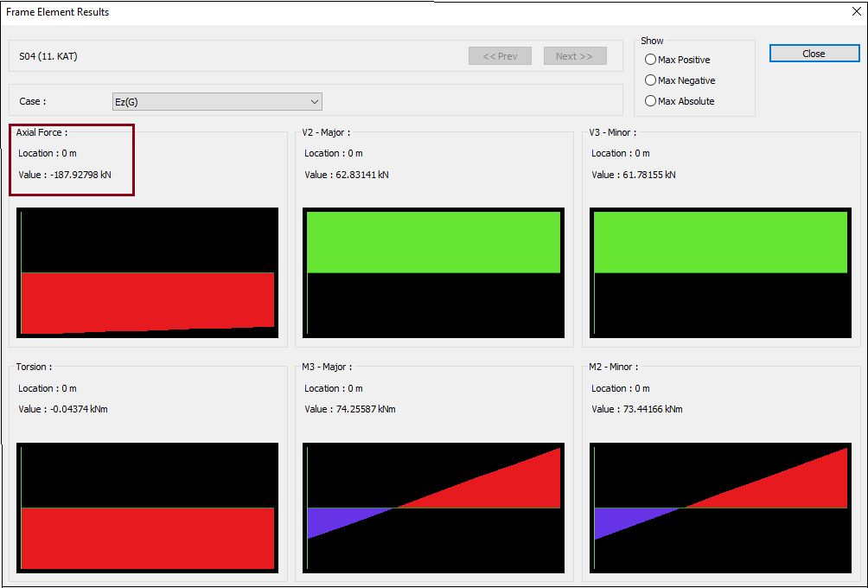This screenshot has height=588, width=868.
Task: Click the M2 - Minor moment diagram
Action: (x=720, y=508)
